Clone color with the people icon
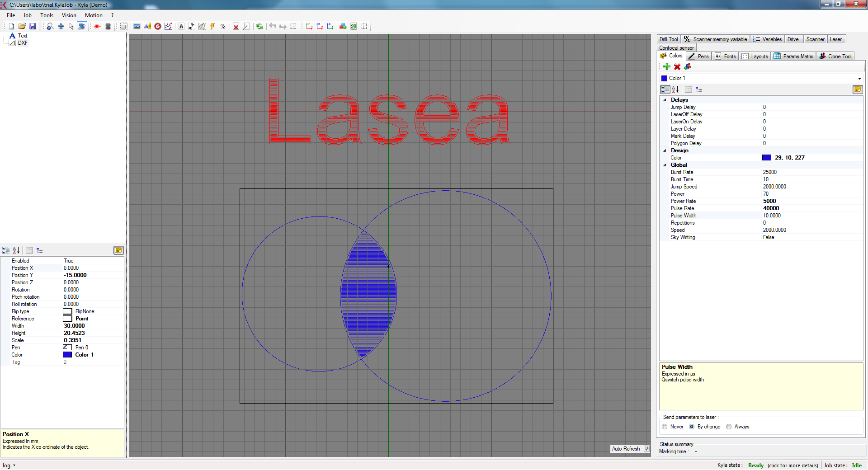 (688, 66)
